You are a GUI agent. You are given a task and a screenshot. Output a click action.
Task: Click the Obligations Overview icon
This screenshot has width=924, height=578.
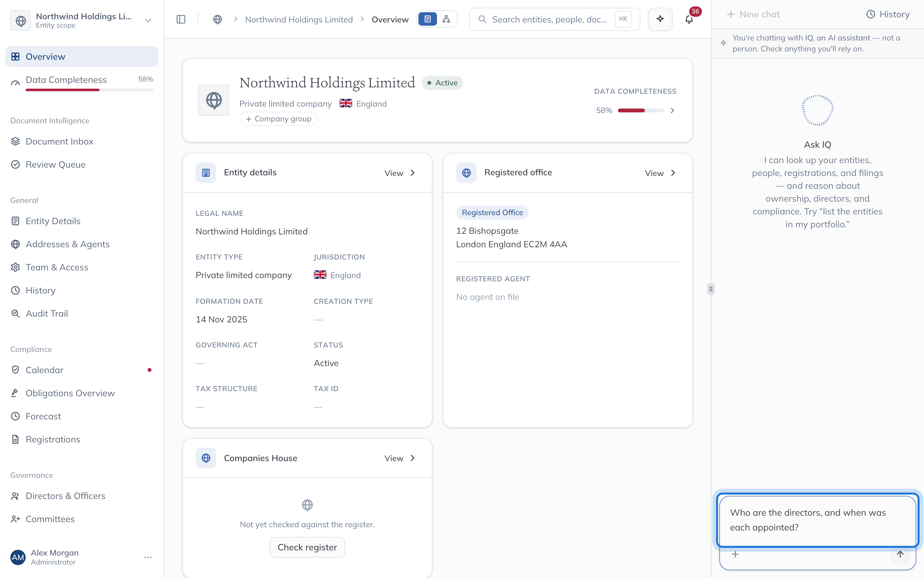click(x=15, y=393)
